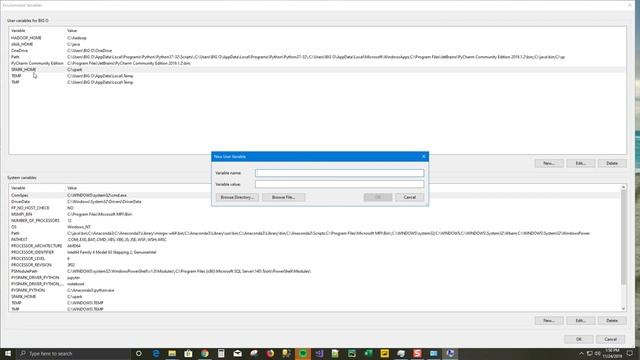Click the green app icon on taskbar
This screenshot has width=640, height=360.
303,353
